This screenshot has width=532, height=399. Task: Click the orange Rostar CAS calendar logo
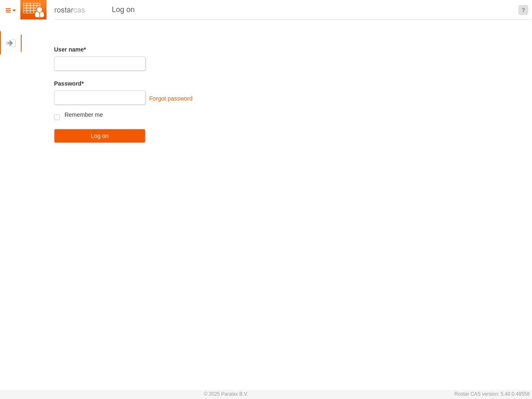click(33, 10)
